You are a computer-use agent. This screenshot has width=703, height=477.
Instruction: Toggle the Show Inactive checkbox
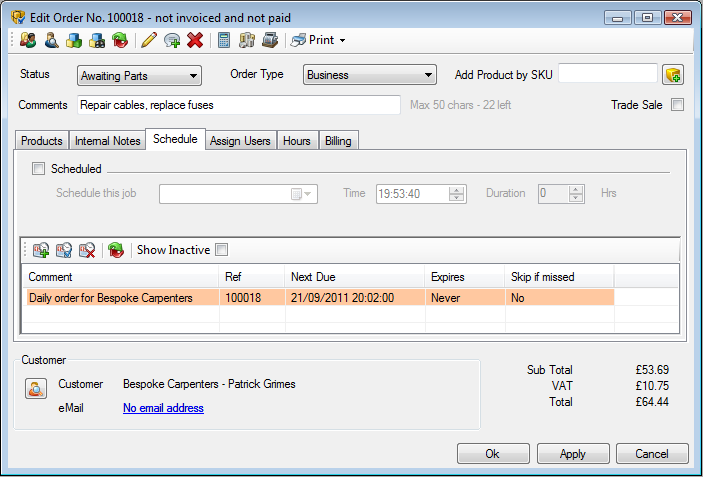pos(222,250)
